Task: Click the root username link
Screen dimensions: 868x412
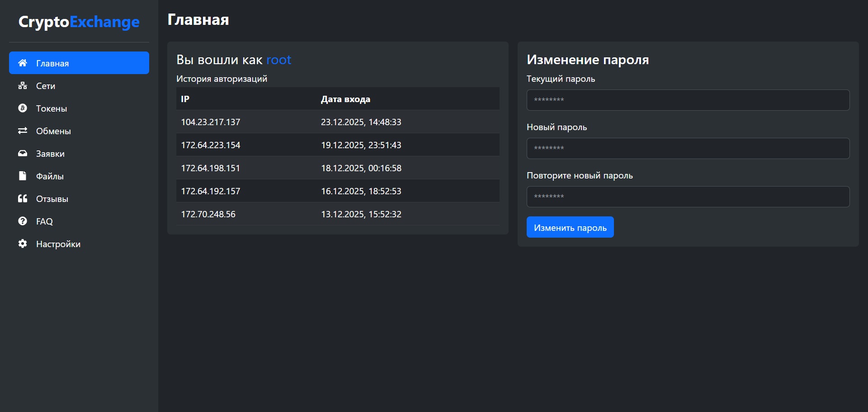Action: tap(278, 60)
